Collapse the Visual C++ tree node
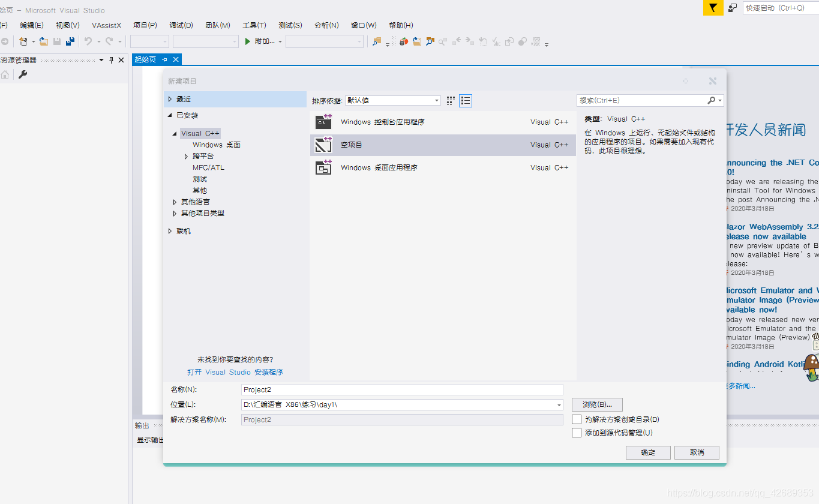Screen dimensions: 819x504 (x=175, y=134)
